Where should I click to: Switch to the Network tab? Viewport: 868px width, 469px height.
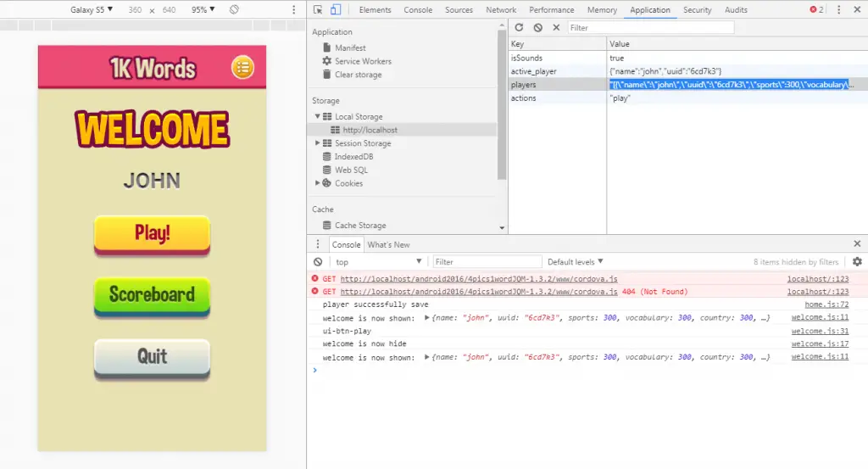click(x=501, y=10)
